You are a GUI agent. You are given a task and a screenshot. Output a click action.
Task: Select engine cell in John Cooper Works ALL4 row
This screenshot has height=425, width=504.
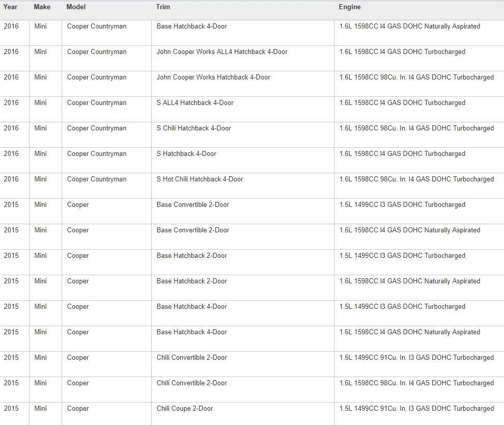coord(402,52)
